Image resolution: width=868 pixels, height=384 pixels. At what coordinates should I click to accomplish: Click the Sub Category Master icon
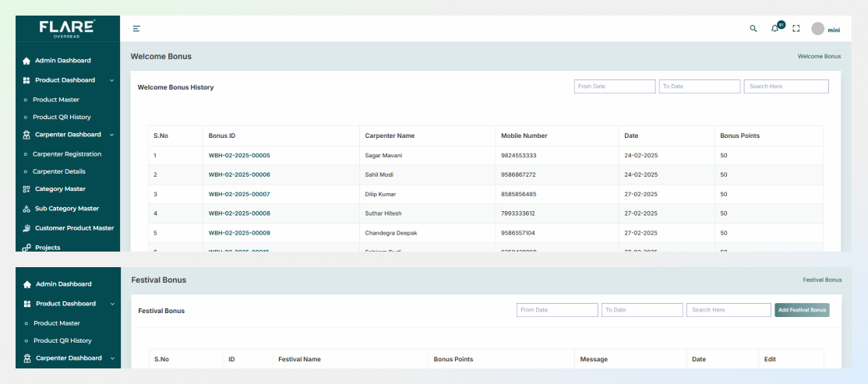coord(26,210)
